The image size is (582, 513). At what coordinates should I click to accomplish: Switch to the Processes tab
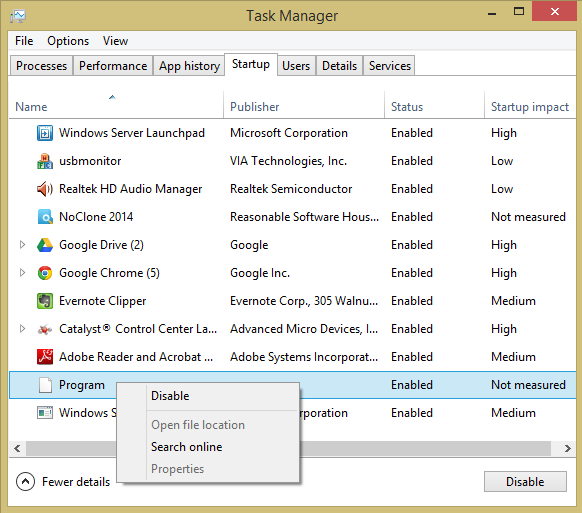coord(41,66)
